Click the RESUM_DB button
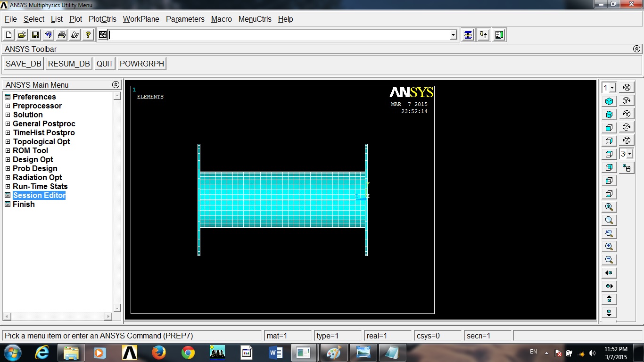Image resolution: width=644 pixels, height=362 pixels. click(69, 64)
